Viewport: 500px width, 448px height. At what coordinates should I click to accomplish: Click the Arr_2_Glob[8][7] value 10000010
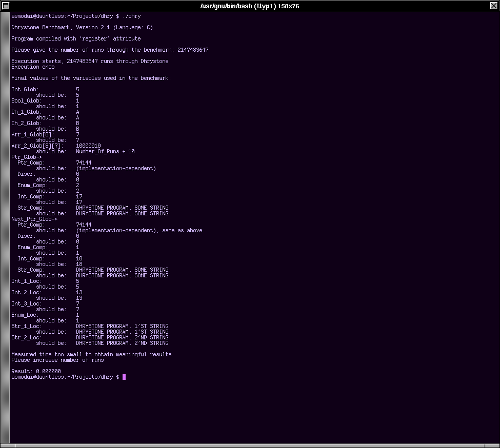88,146
